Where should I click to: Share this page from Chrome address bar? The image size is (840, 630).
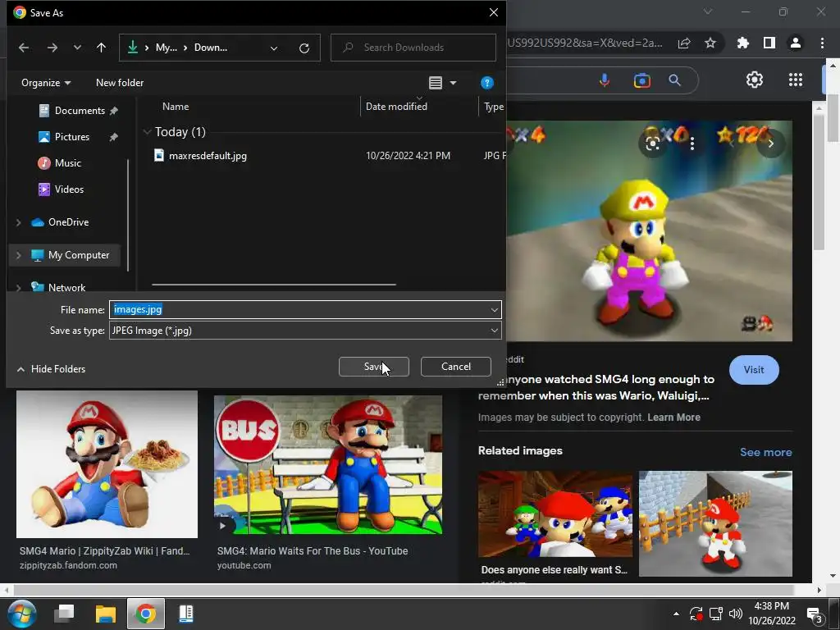684,43
